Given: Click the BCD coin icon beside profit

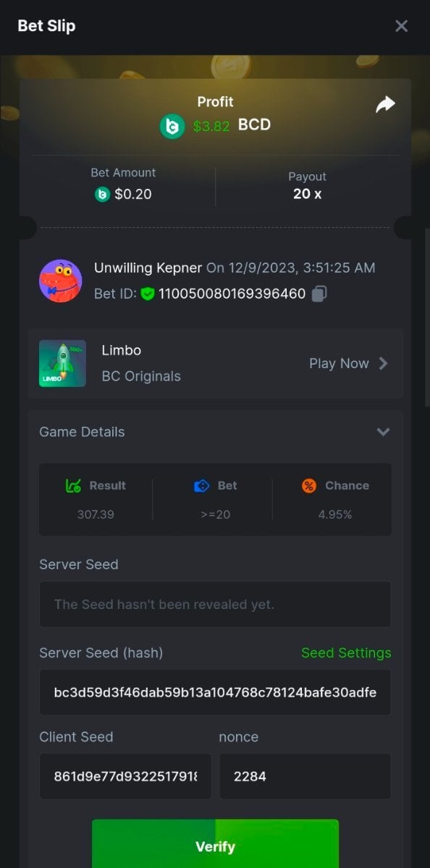Looking at the screenshot, I should click(x=173, y=126).
